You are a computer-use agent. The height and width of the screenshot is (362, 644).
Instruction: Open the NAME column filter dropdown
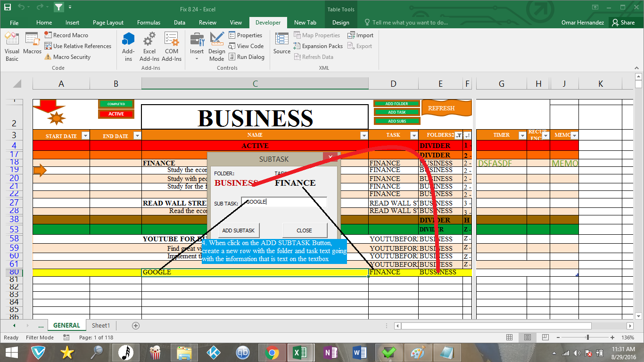pos(364,136)
